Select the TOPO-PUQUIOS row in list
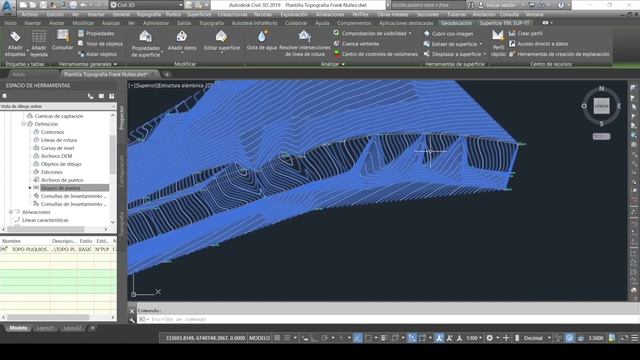This screenshot has width=640, height=360. tap(58, 249)
